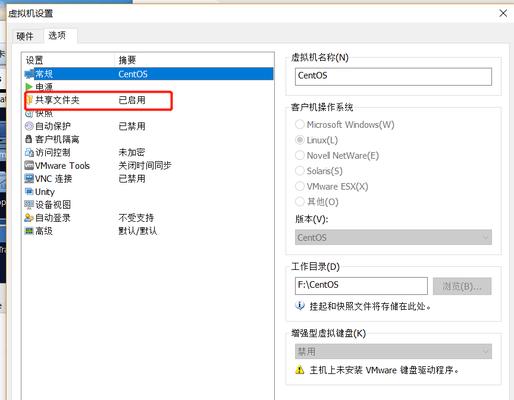Select the 自动登录 row text
Image resolution: width=514 pixels, height=400 pixels.
[53, 218]
